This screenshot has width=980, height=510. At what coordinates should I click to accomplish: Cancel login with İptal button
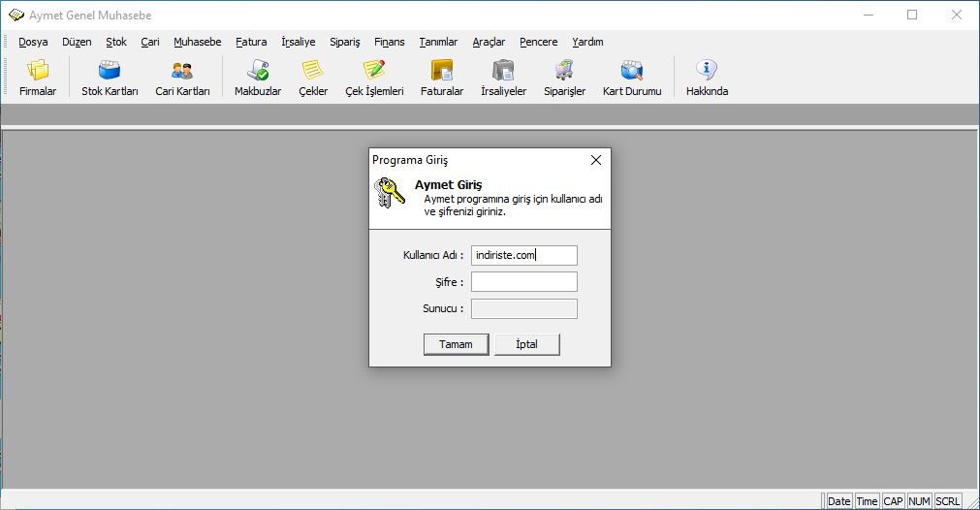pyautogui.click(x=527, y=344)
